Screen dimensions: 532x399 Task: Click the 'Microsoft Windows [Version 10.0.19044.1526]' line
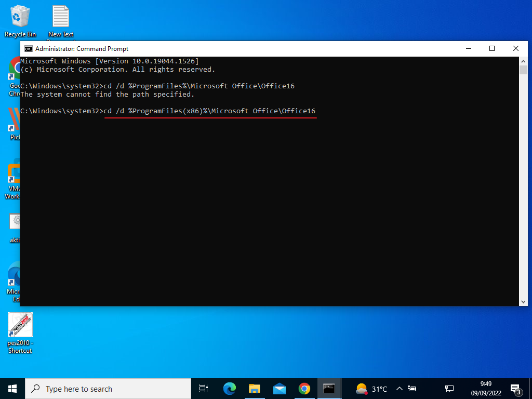point(109,61)
